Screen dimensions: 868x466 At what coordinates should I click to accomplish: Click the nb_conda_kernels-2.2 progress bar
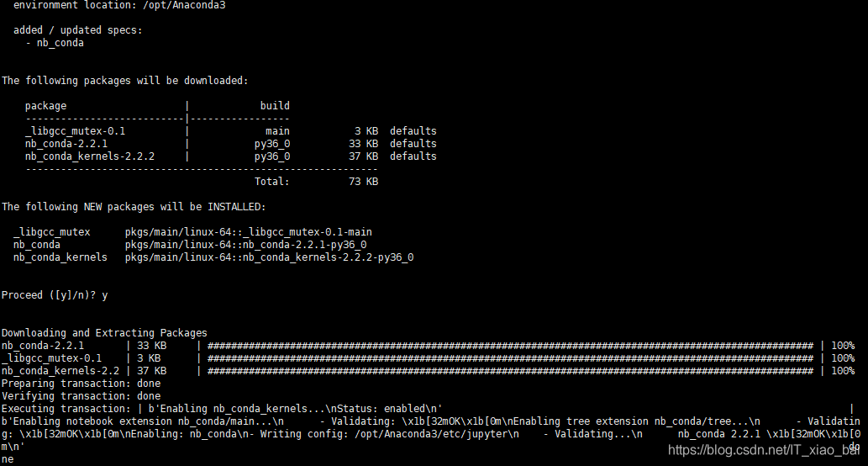click(510, 371)
